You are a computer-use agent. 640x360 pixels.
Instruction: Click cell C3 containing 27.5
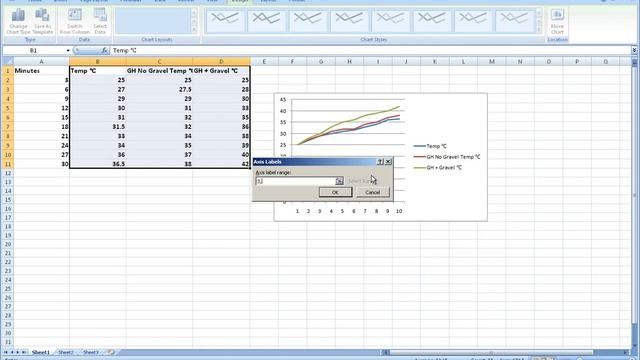(159, 89)
